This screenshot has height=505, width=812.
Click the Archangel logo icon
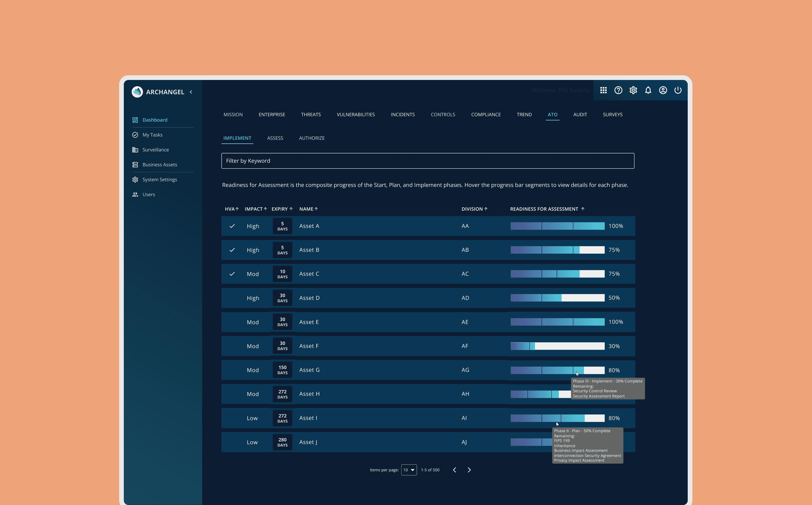tap(137, 92)
